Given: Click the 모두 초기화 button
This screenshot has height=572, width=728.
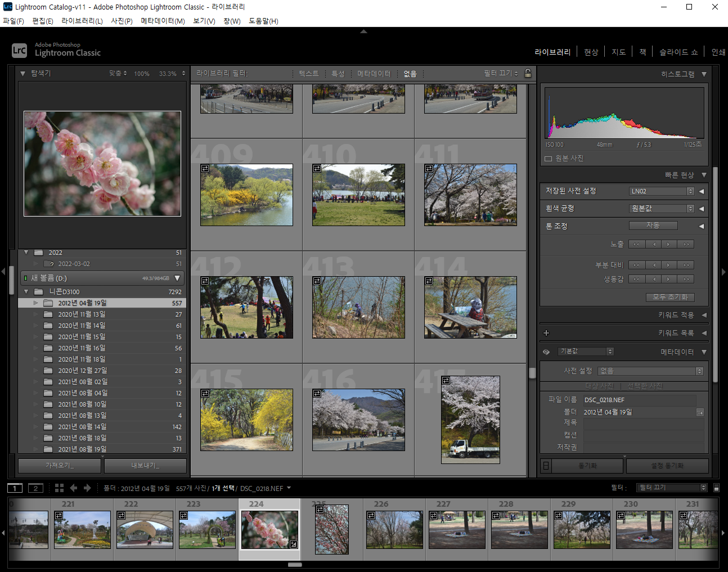Looking at the screenshot, I should tap(670, 297).
